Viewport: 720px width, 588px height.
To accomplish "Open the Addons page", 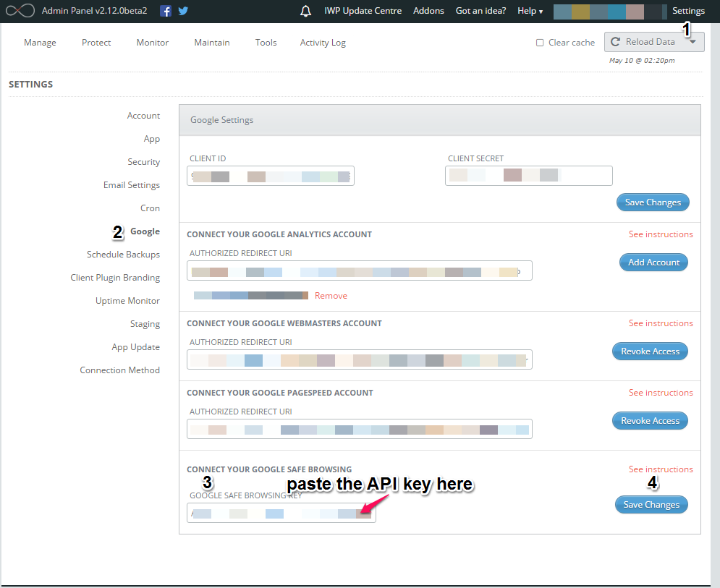I will [x=428, y=11].
